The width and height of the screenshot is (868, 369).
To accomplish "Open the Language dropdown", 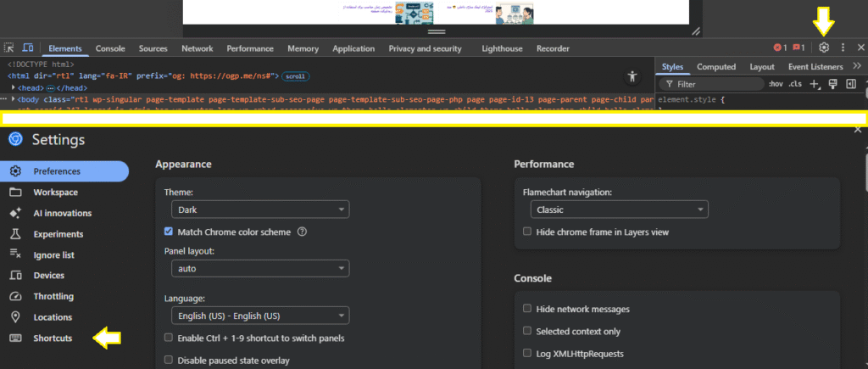I will coord(260,316).
